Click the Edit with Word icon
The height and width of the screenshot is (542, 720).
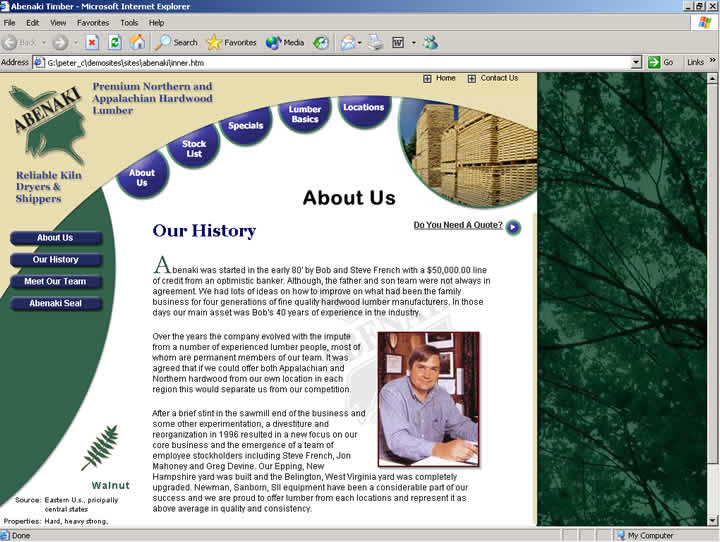pos(398,43)
